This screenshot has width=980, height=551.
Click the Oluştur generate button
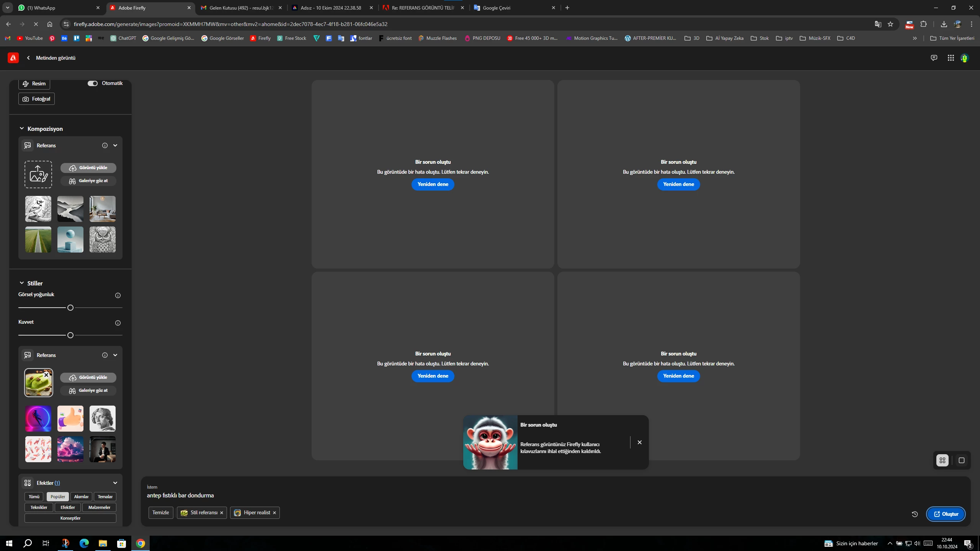click(x=946, y=514)
